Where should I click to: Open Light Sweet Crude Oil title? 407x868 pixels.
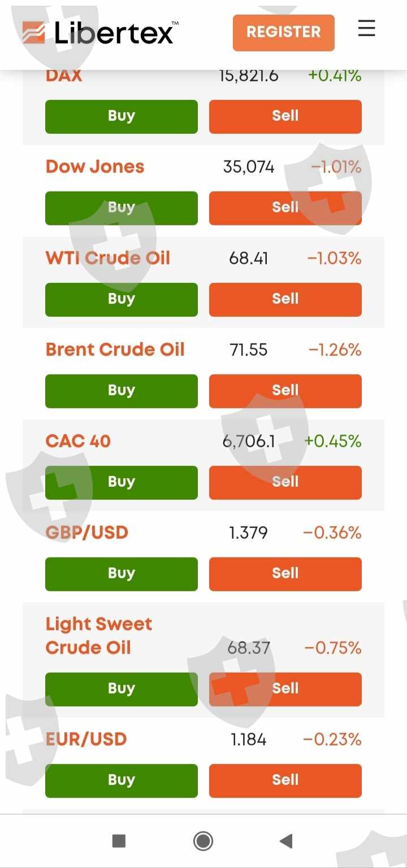99,635
